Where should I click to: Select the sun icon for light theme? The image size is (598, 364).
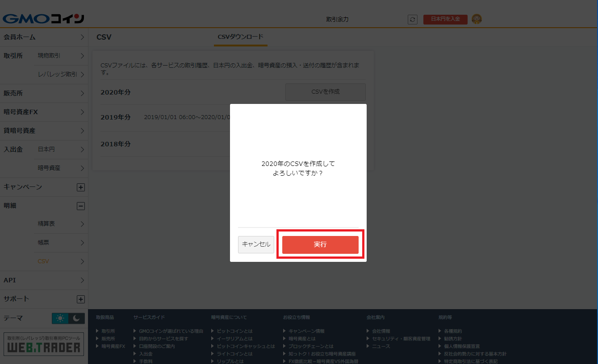point(61,318)
